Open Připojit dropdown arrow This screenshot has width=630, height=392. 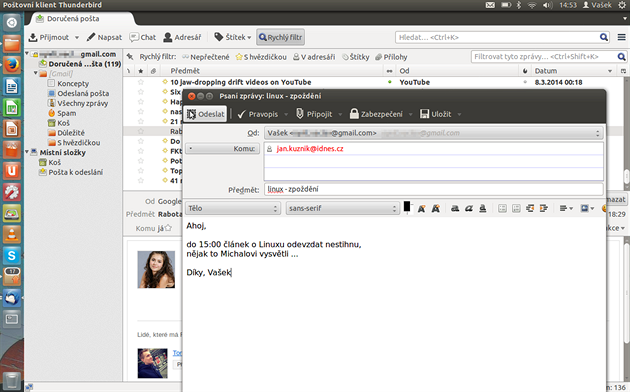340,114
